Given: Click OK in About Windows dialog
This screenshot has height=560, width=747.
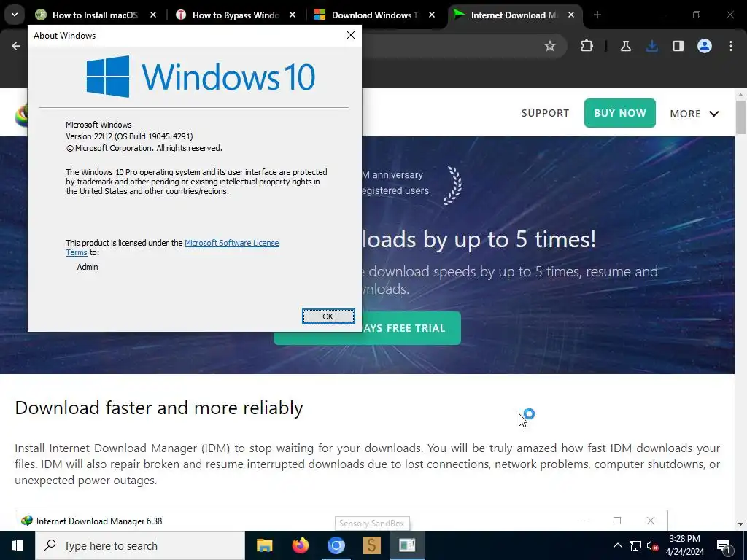Looking at the screenshot, I should [x=328, y=316].
